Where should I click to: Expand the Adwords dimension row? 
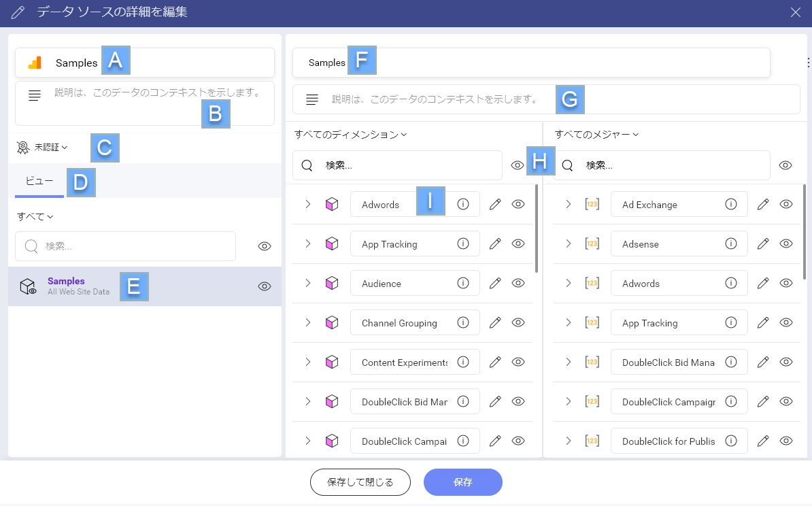click(307, 204)
